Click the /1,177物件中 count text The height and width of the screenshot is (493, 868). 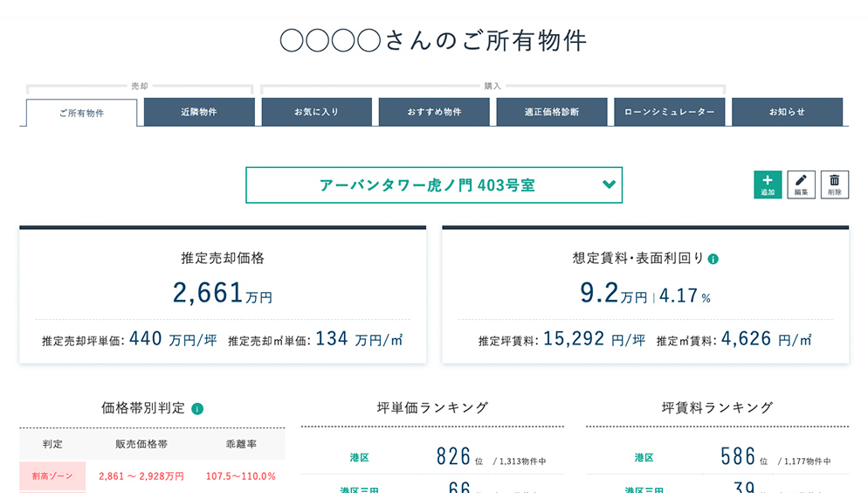(803, 462)
